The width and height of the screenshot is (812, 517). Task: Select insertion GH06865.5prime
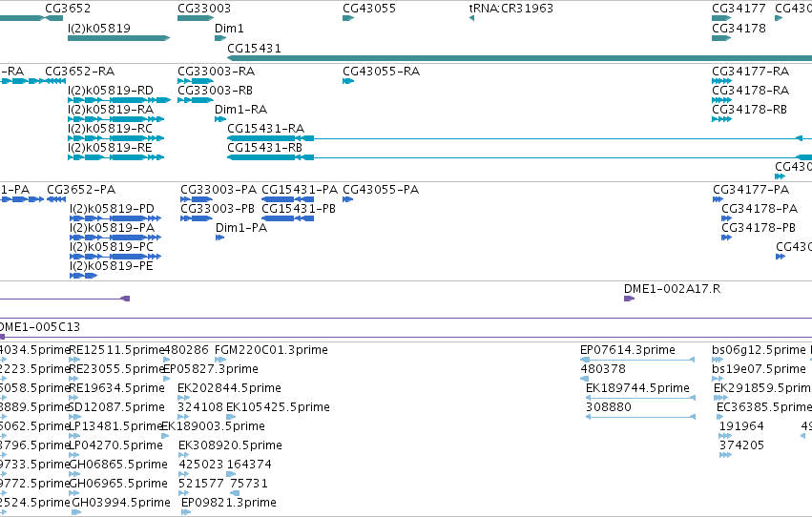118,465
